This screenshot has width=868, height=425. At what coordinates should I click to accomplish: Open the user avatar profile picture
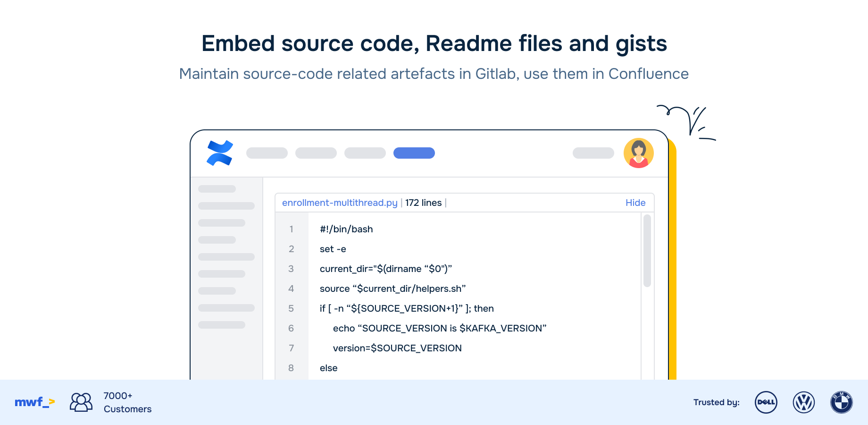pos(639,153)
